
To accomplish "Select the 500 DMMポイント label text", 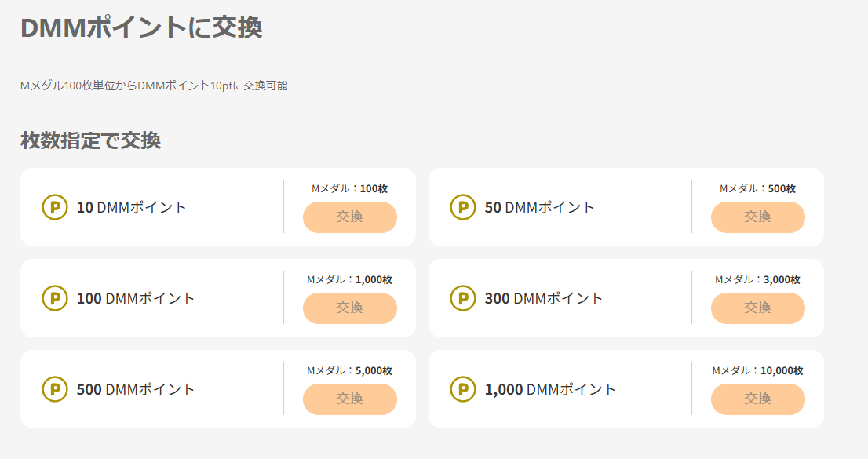I will coord(136,390).
